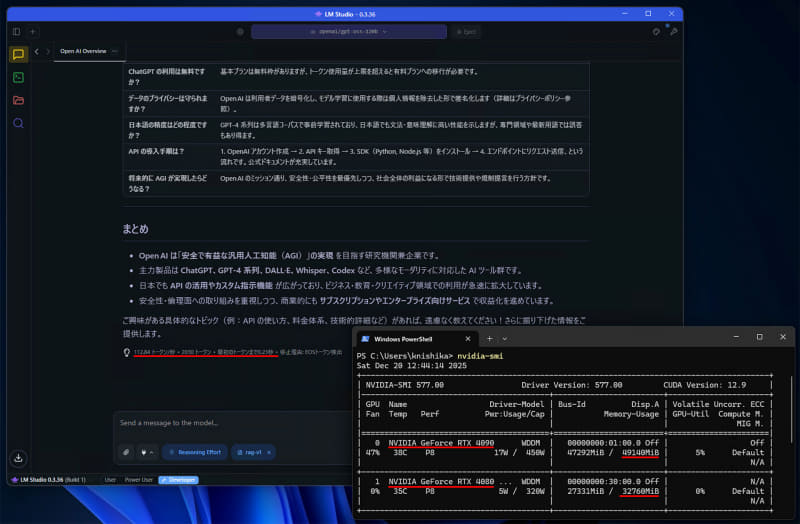Viewport: 800px width, 524px height.
Task: Select the Open AI Overview chat tab
Action: click(x=83, y=52)
